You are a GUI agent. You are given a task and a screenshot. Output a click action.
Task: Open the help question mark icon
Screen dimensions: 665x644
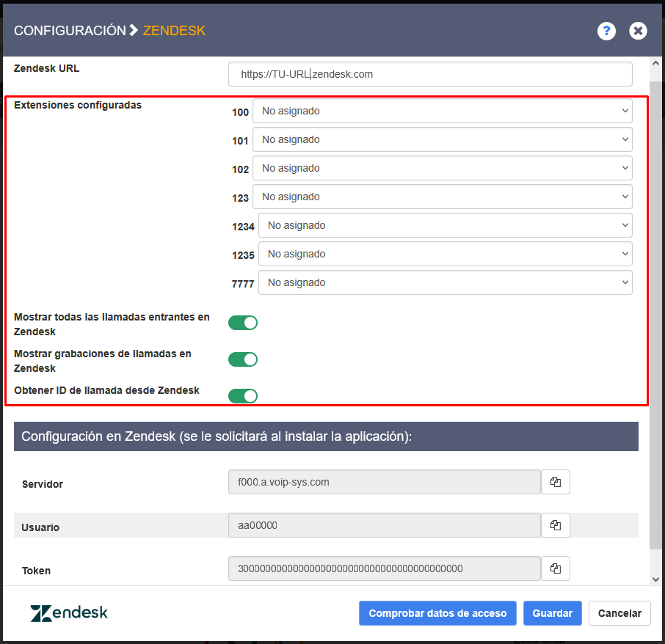tap(606, 31)
